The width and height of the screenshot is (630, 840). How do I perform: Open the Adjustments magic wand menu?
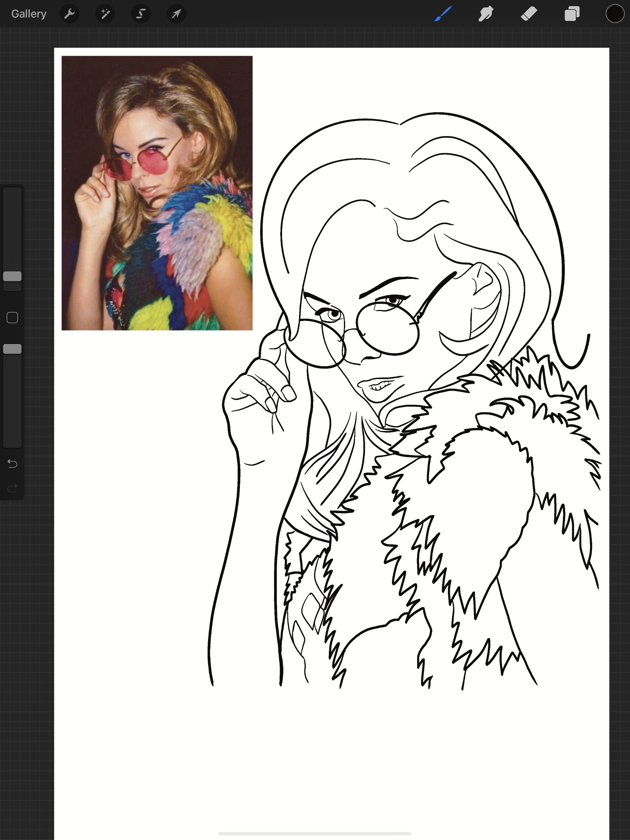(x=105, y=14)
